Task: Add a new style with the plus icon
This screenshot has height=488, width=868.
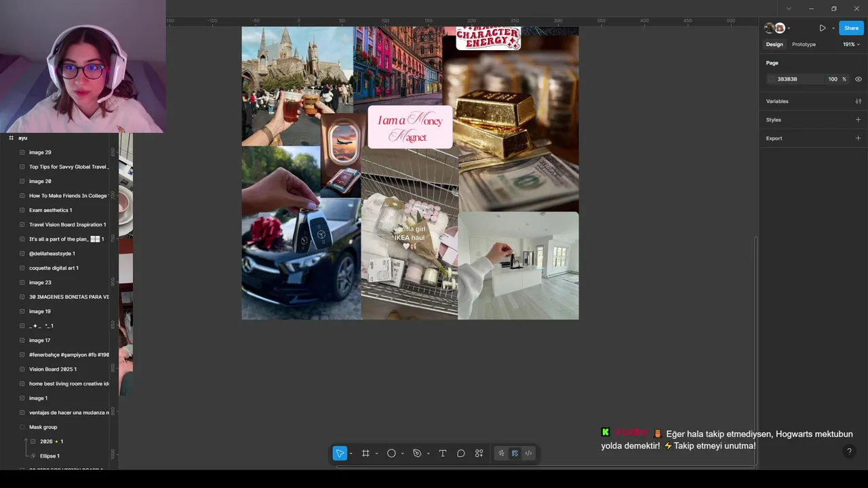Action: click(858, 120)
